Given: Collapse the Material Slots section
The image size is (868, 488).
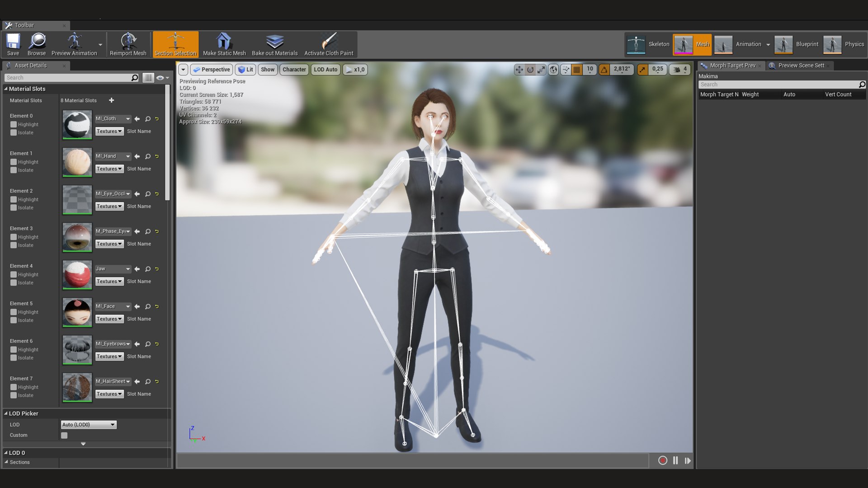Looking at the screenshot, I should point(6,89).
